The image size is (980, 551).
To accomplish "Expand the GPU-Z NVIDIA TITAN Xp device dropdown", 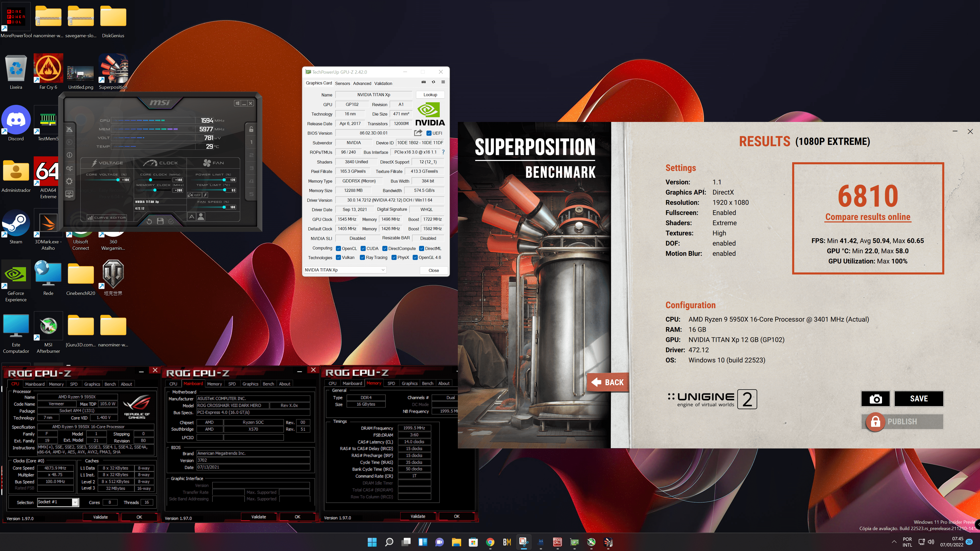I will pyautogui.click(x=345, y=270).
